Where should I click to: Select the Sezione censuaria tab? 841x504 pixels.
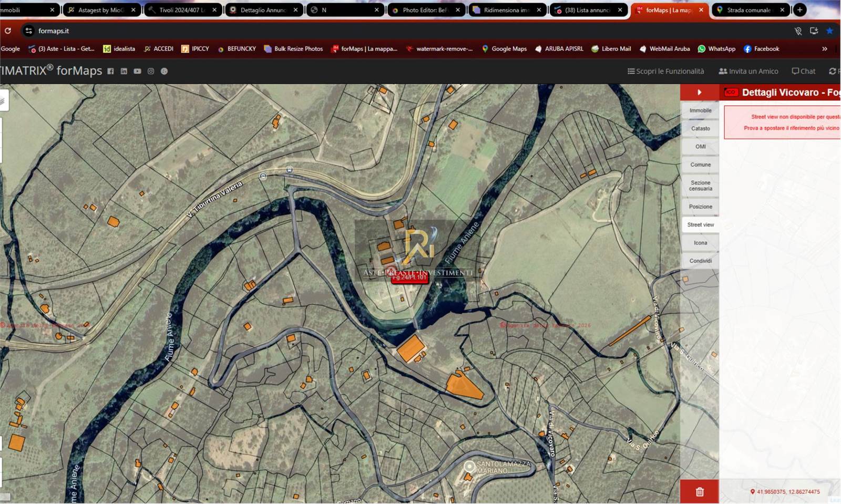[x=700, y=186]
